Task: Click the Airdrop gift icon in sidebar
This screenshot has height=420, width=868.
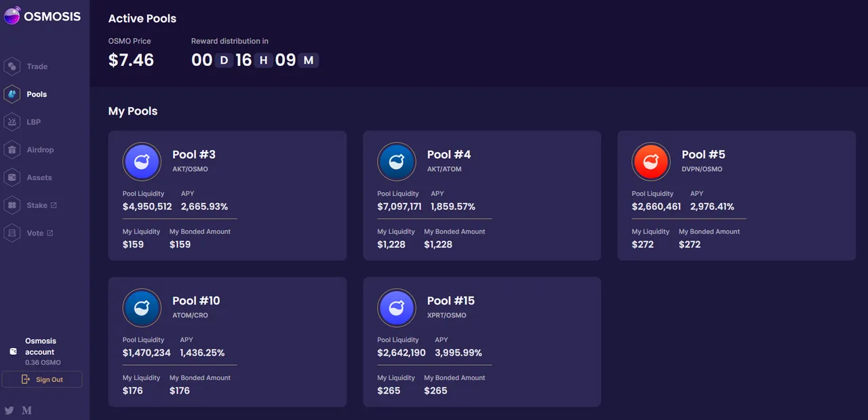Action: click(12, 150)
